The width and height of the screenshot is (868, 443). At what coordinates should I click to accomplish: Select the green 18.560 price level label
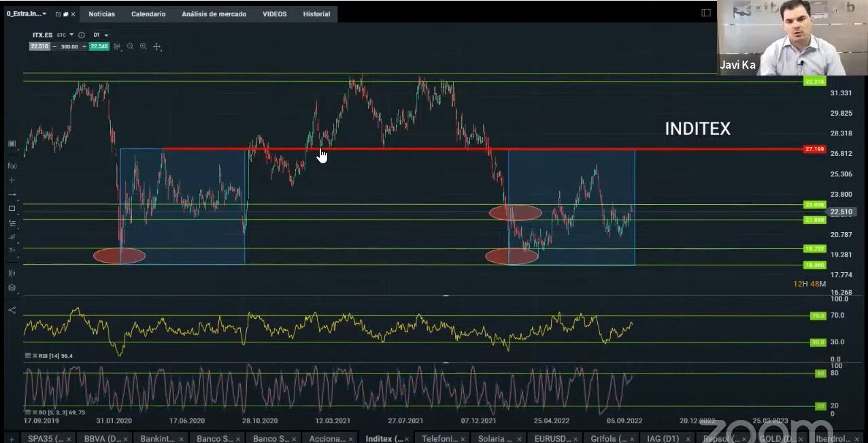(814, 265)
